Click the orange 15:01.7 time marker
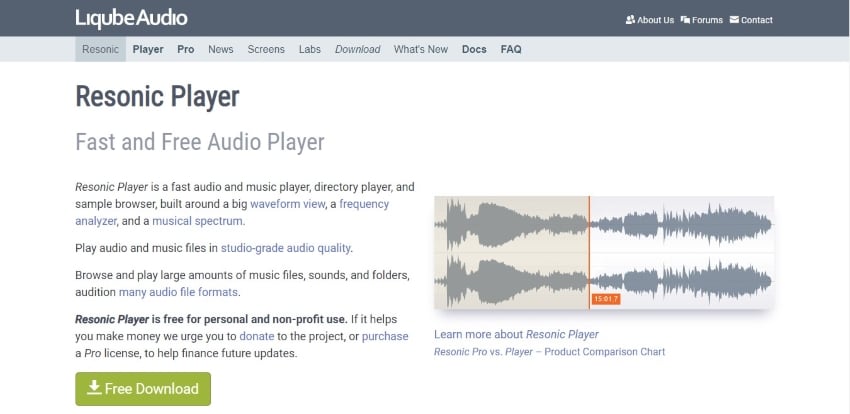Screen dimensions: 850x414 pyautogui.click(x=606, y=299)
